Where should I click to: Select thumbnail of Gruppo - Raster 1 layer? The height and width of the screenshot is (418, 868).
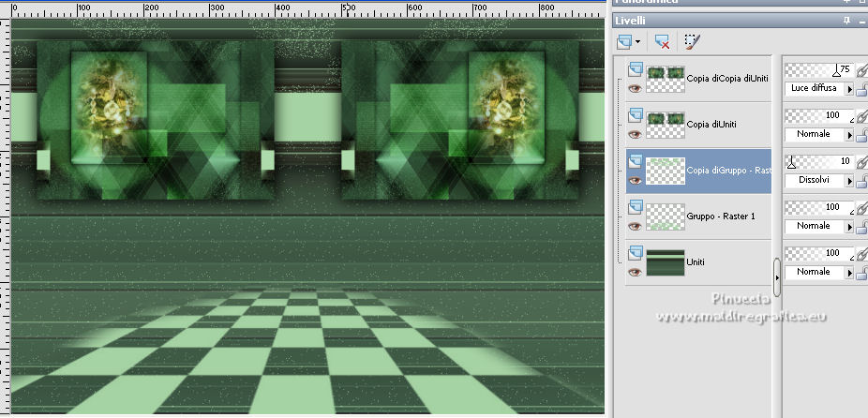tap(666, 216)
